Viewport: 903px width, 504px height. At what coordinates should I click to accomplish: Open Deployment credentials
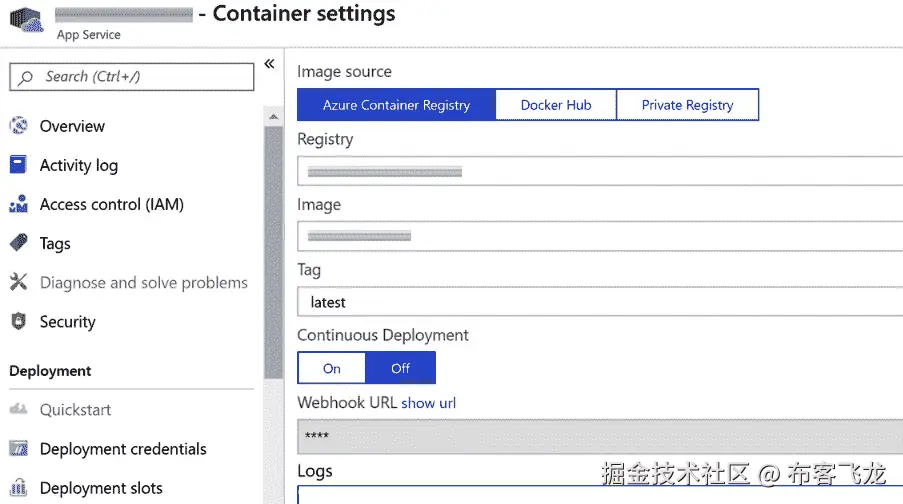coord(123,449)
